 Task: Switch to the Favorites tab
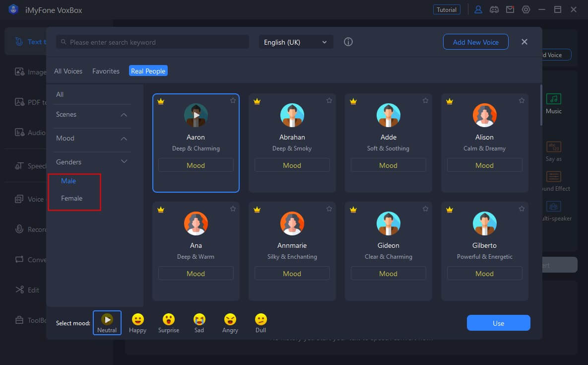coord(106,71)
